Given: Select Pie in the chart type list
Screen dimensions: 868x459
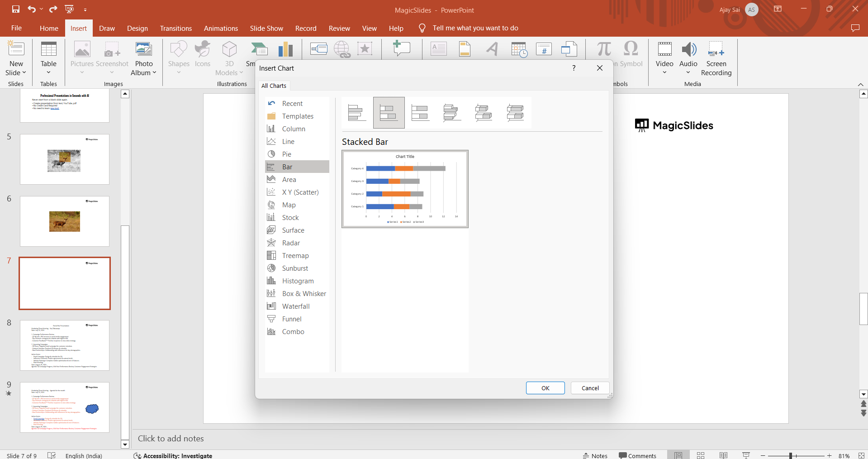Looking at the screenshot, I should pyautogui.click(x=287, y=154).
